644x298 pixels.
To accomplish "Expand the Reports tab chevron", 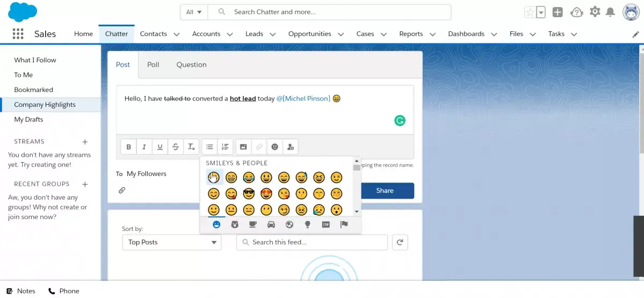I will click(432, 34).
